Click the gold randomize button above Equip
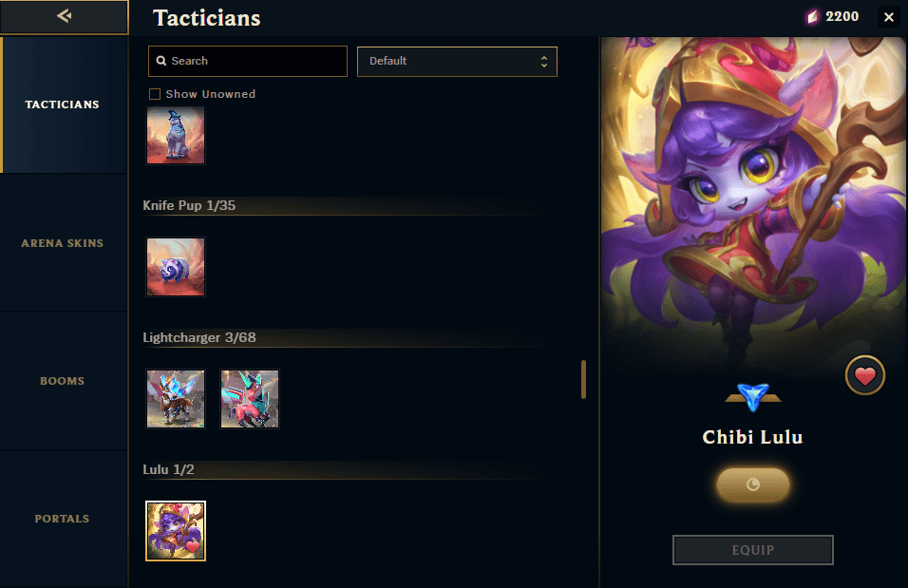 pyautogui.click(x=753, y=484)
